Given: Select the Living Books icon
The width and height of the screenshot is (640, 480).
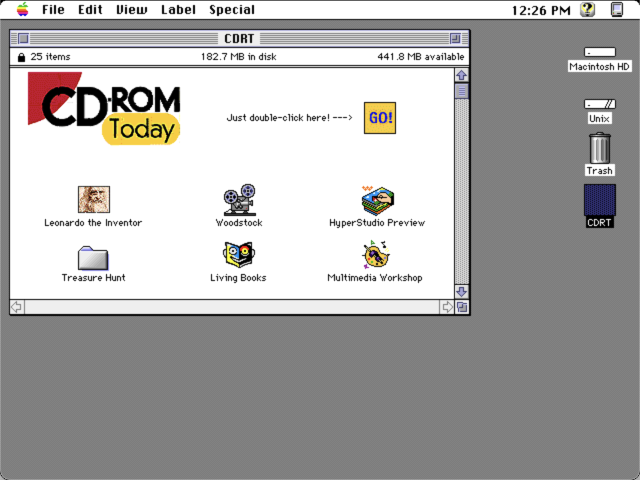Looking at the screenshot, I should [239, 255].
